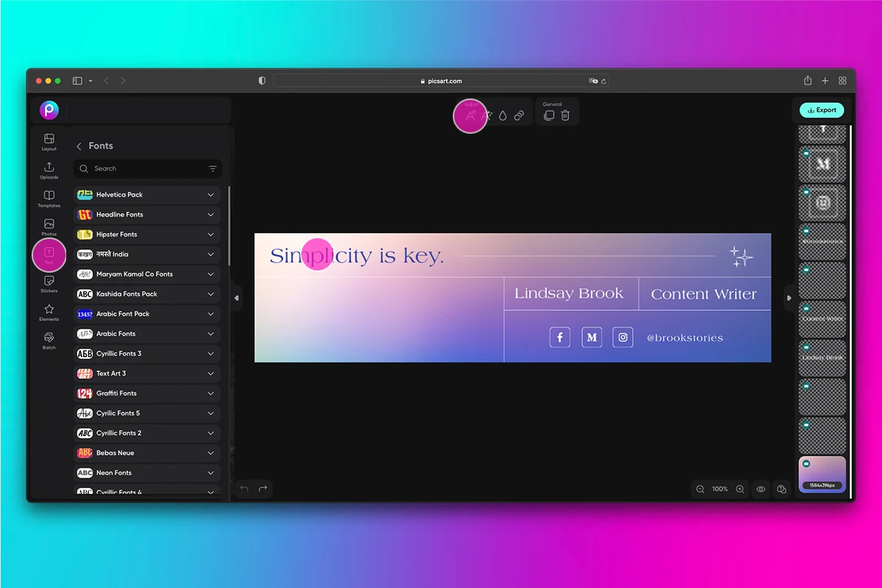Switch to the Templates tab in sidebar
The image size is (882, 588).
coord(49,198)
